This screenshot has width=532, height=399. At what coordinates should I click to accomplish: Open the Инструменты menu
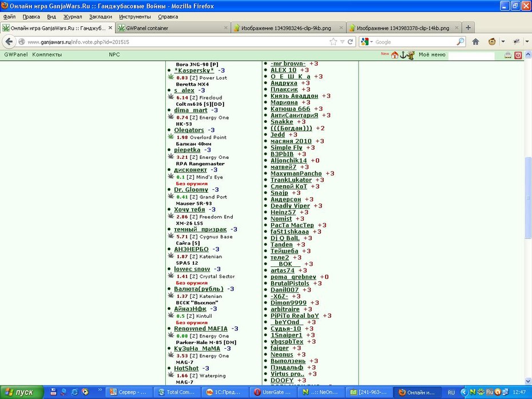click(134, 17)
